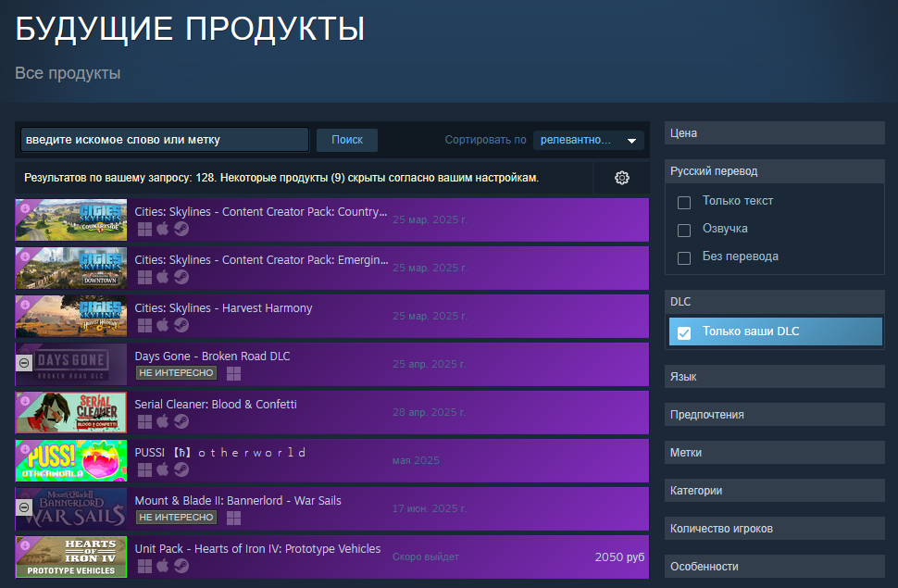Enable the 'Без перевода' checkbox
898x588 pixels.
[684, 258]
